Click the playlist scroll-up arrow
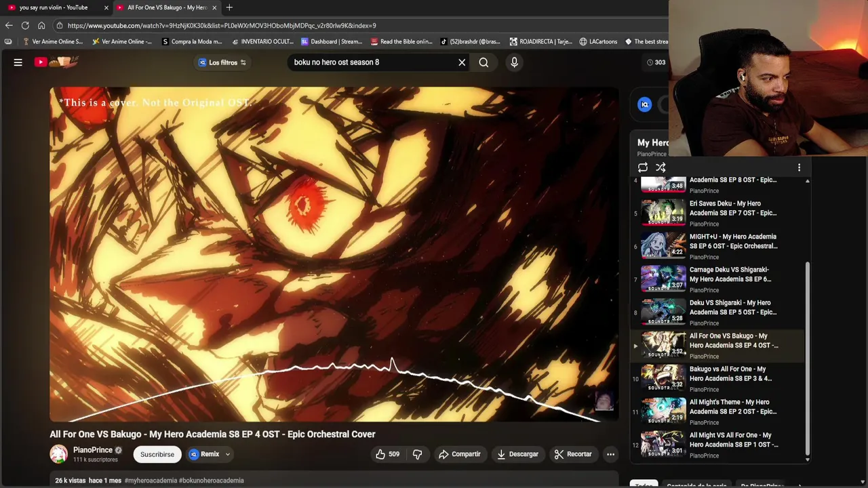This screenshot has width=868, height=488. tap(807, 181)
